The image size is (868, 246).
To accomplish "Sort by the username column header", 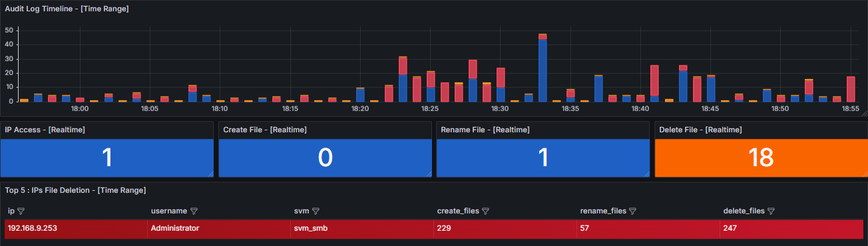I will (x=169, y=211).
